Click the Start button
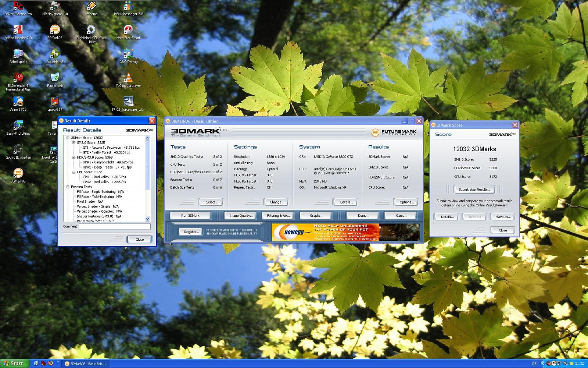588x368 pixels. (x=15, y=364)
